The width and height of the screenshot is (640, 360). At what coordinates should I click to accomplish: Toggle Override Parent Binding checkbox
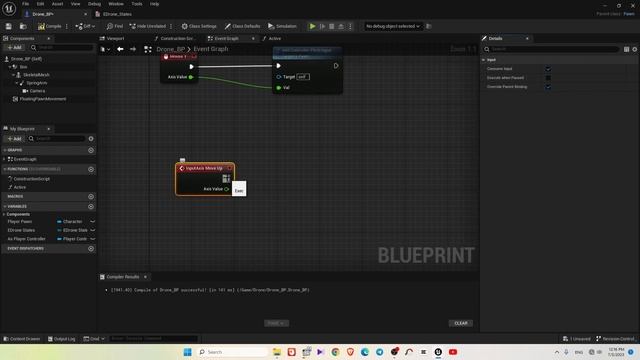pyautogui.click(x=548, y=87)
